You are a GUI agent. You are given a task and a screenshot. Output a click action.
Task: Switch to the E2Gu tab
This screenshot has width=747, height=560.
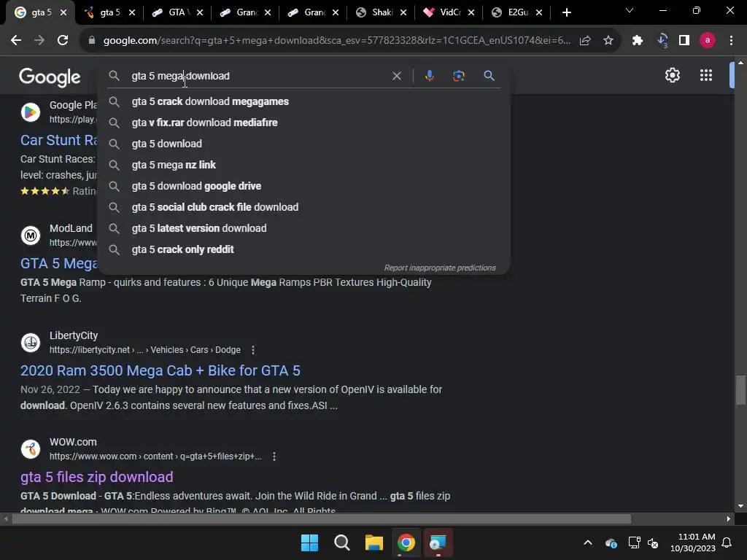click(x=517, y=12)
